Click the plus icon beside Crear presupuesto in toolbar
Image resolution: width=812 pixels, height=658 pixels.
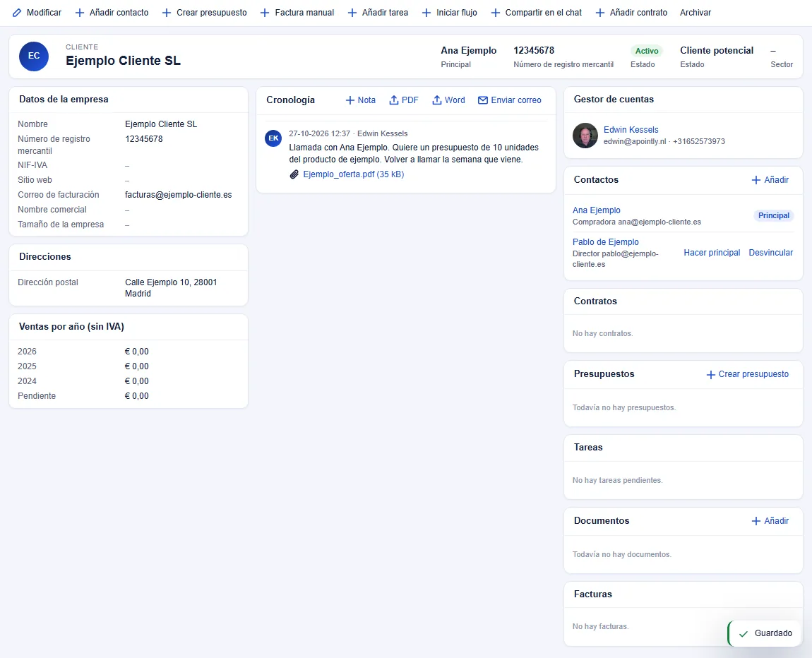click(167, 13)
